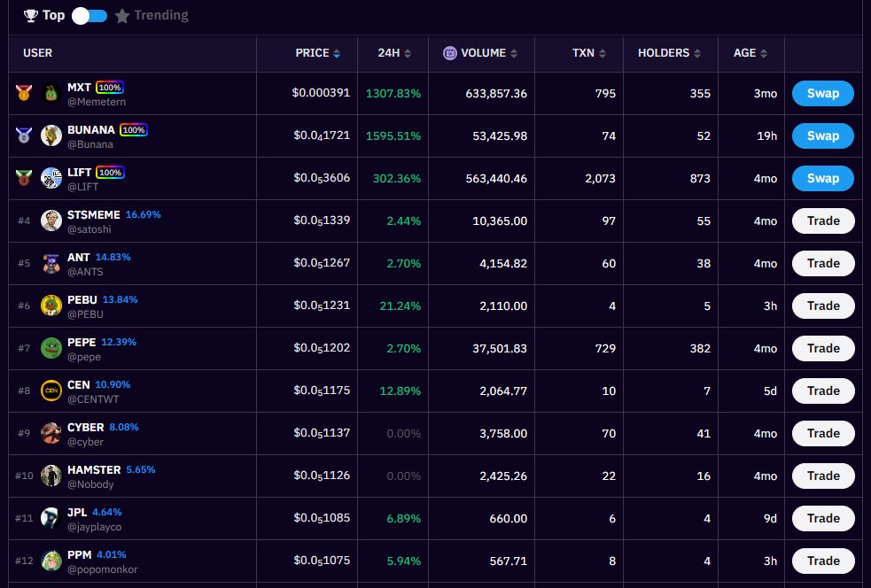871x588 pixels.
Task: Click the STSMEME profile avatar
Action: tap(51, 220)
